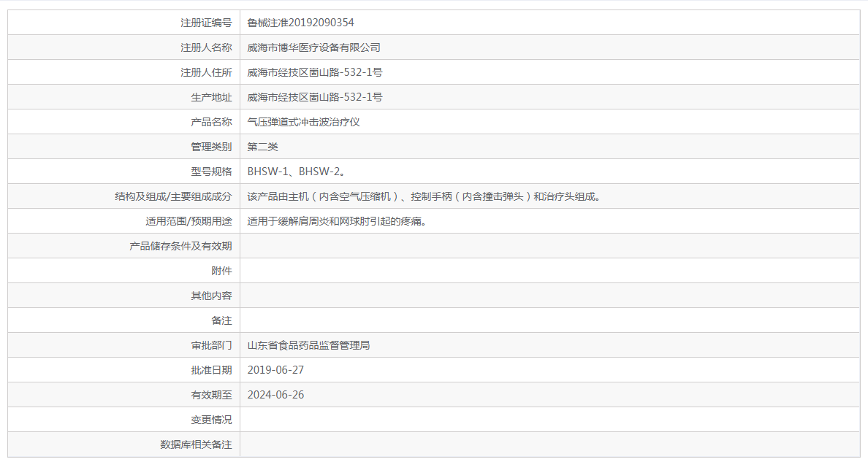Select the address in the 生产地址 row
Image resolution: width=868 pixels, height=462 pixels.
pos(314,97)
